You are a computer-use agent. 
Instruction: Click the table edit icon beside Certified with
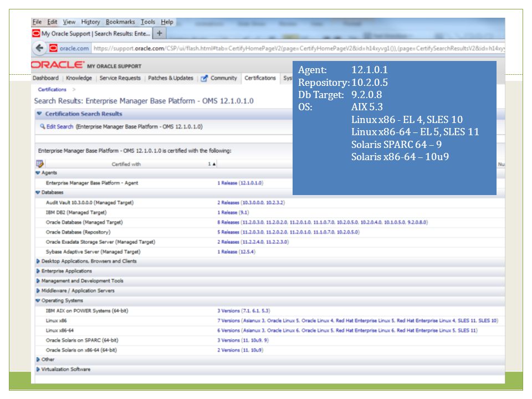point(40,164)
